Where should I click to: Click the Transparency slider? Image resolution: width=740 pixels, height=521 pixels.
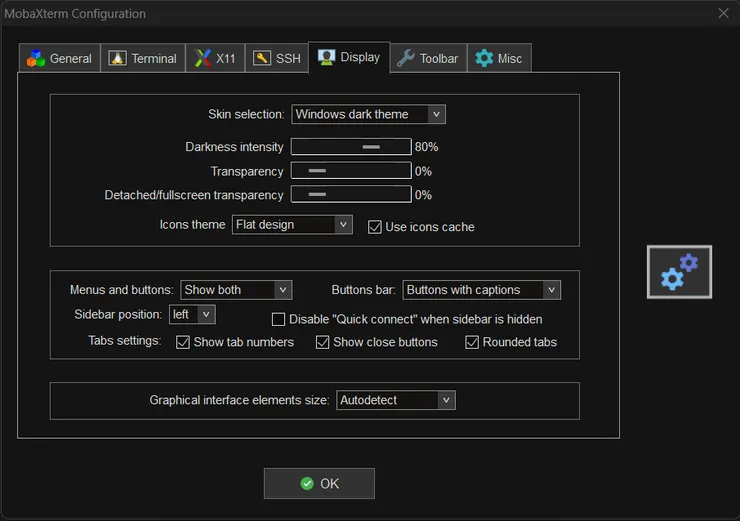click(351, 171)
